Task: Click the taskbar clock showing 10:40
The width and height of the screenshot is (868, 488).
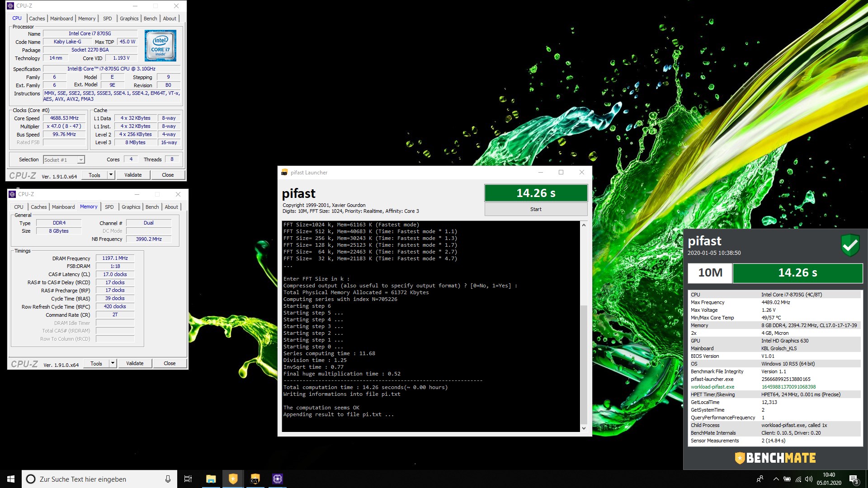Action: click(829, 479)
